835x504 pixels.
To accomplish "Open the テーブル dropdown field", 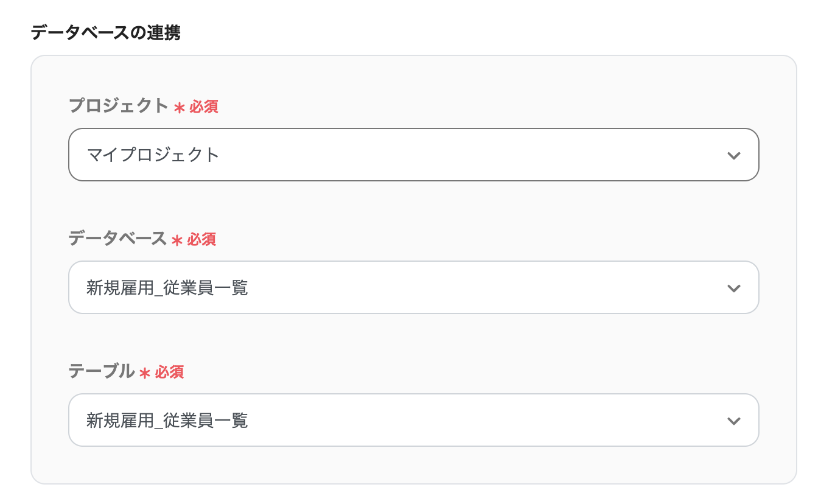I will tap(413, 420).
